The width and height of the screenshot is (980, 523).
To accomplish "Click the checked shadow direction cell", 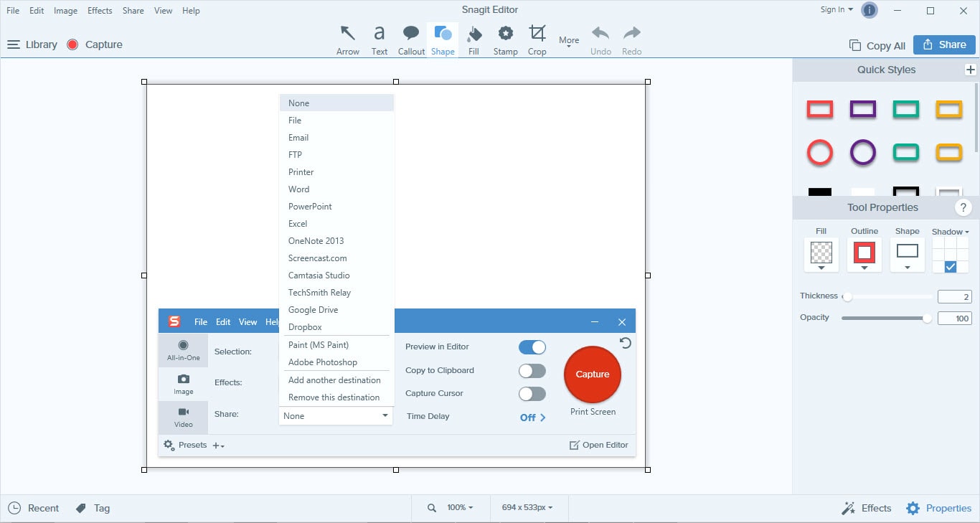I will point(951,267).
